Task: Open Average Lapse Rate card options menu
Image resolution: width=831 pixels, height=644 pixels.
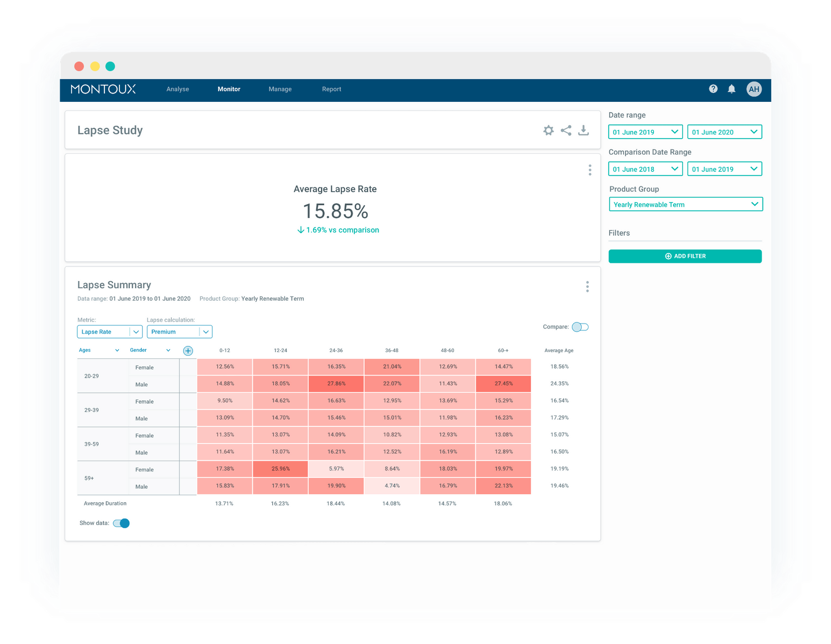Action: coord(589,170)
